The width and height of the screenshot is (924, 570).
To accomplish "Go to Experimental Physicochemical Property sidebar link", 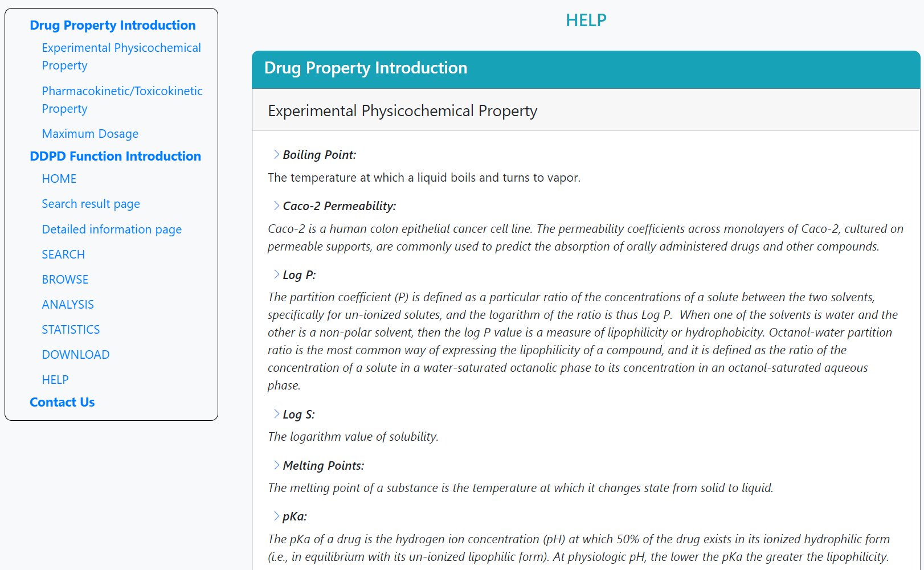I will coord(121,56).
